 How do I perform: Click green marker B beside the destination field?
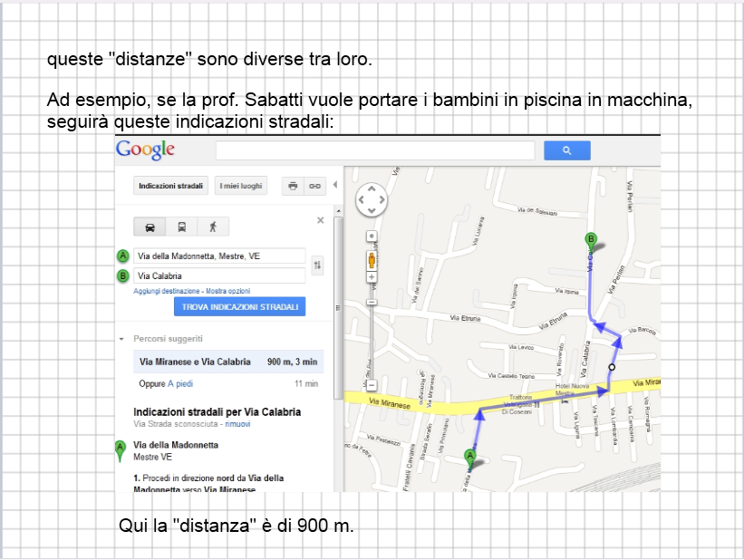point(123,275)
